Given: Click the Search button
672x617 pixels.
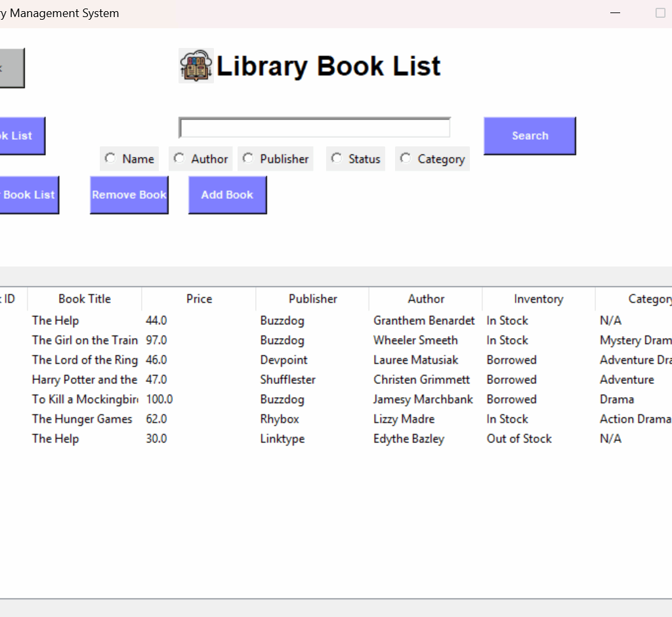Looking at the screenshot, I should click(529, 135).
